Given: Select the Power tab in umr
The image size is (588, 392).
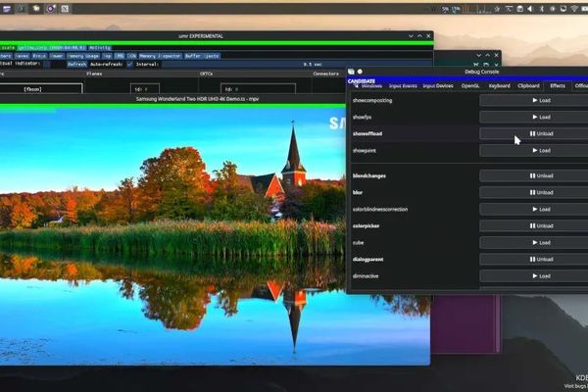Looking at the screenshot, I should 57,56.
